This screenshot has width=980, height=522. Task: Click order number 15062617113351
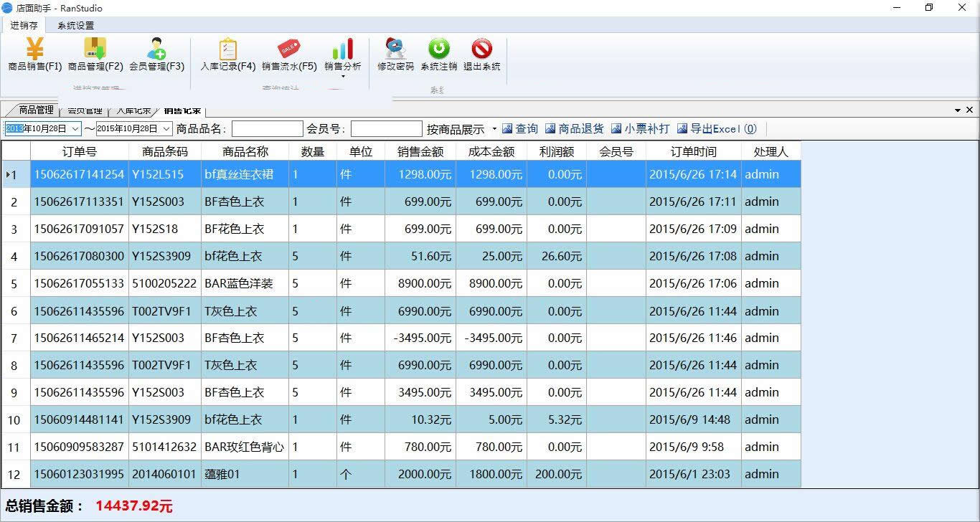80,202
